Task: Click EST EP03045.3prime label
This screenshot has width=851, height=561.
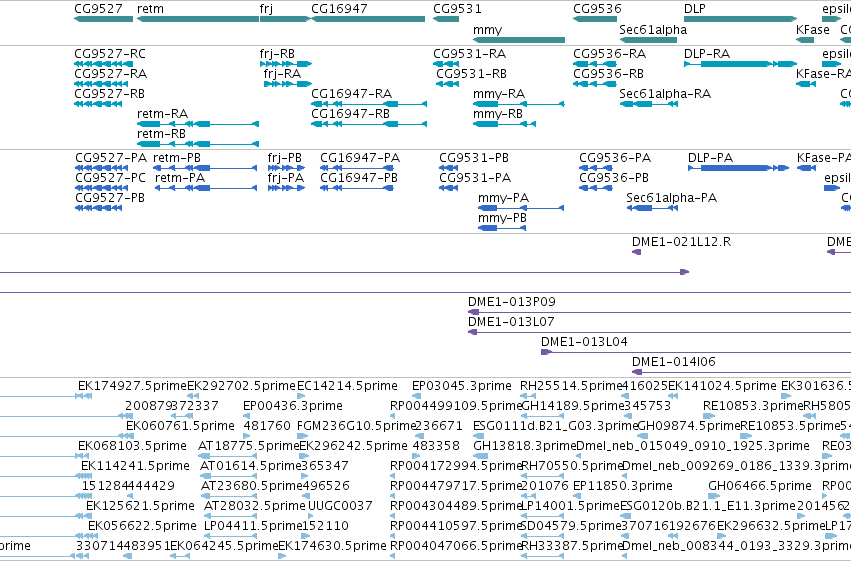Action: pyautogui.click(x=461, y=386)
